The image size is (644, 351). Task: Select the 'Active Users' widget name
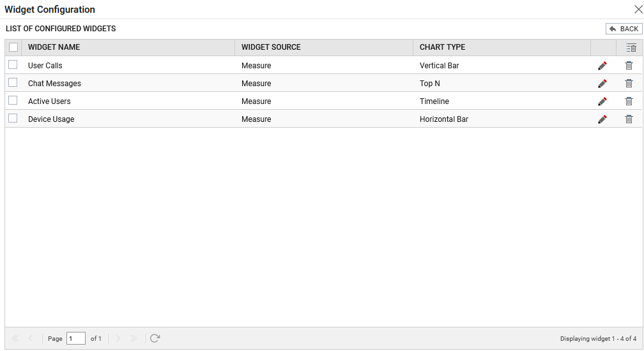click(49, 101)
